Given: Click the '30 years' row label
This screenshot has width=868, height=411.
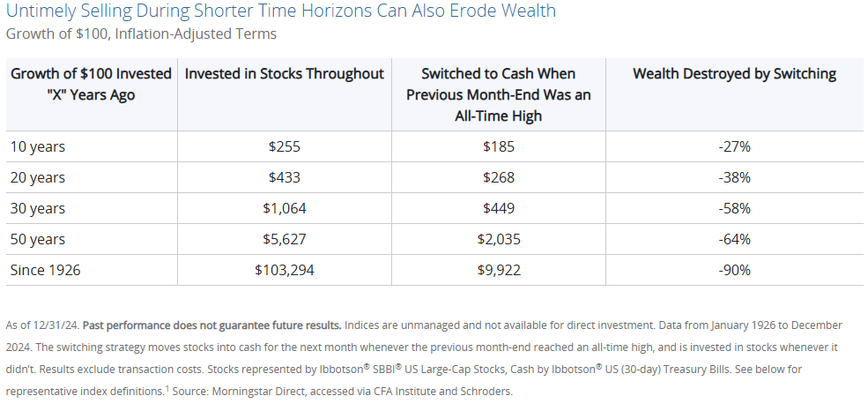Looking at the screenshot, I should click(x=38, y=209).
